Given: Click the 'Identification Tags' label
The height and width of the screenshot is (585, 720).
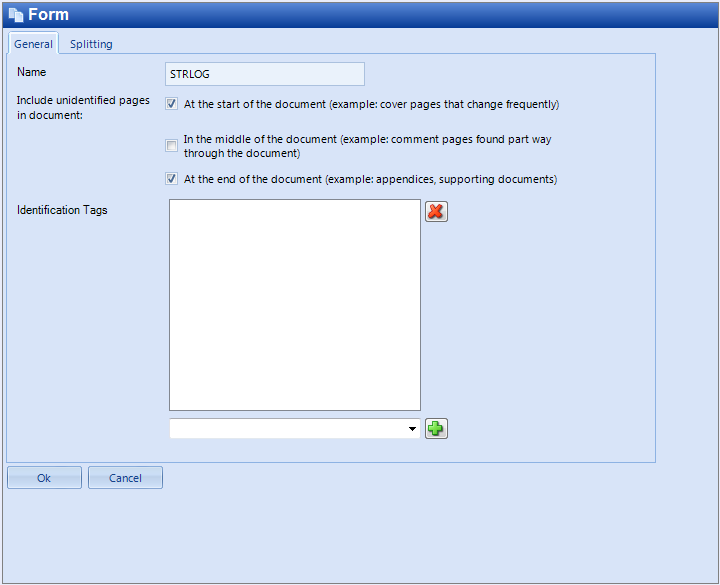Looking at the screenshot, I should tap(62, 210).
